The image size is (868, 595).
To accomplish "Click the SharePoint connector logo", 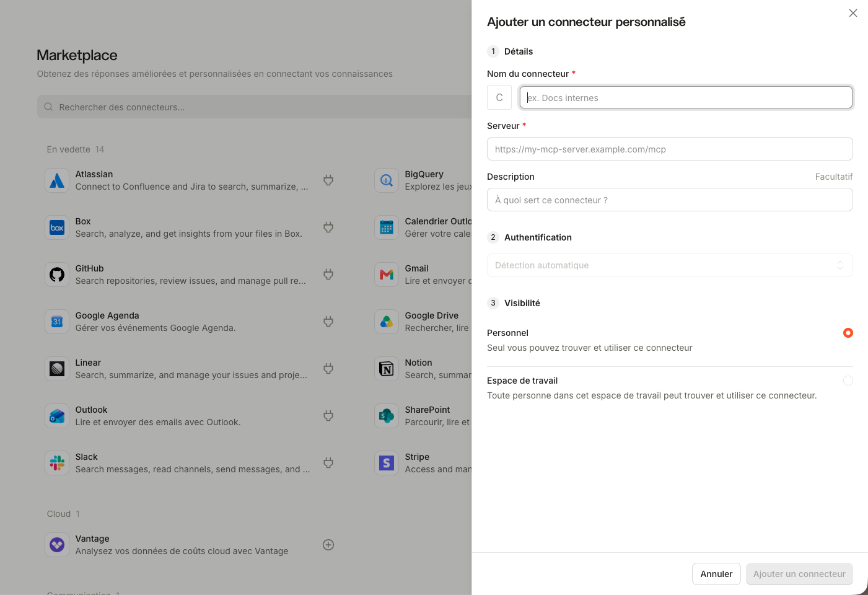I will pos(387,416).
